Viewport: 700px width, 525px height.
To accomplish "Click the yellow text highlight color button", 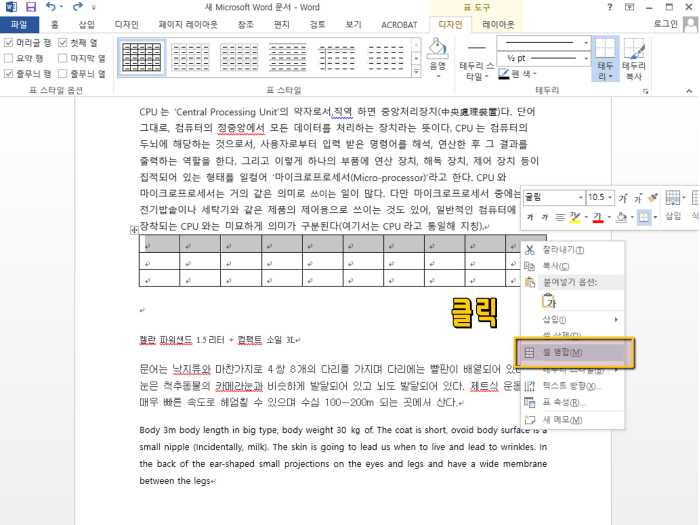I will (x=575, y=217).
